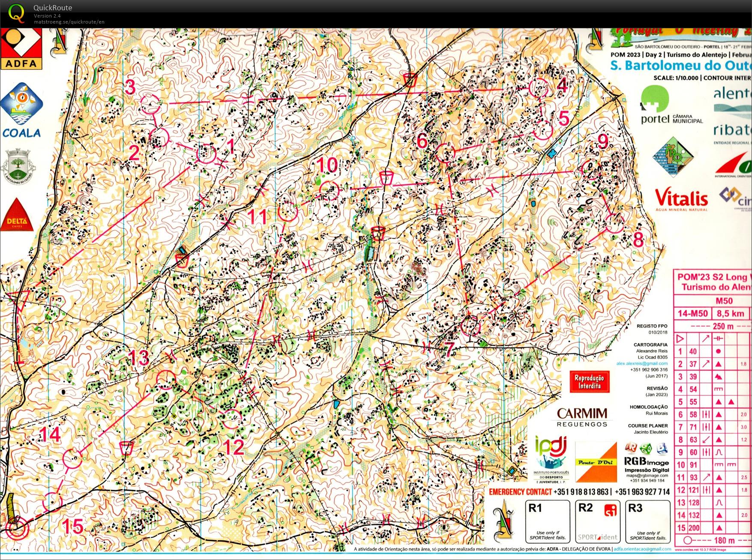Click the ipdj institute logo

[552, 459]
